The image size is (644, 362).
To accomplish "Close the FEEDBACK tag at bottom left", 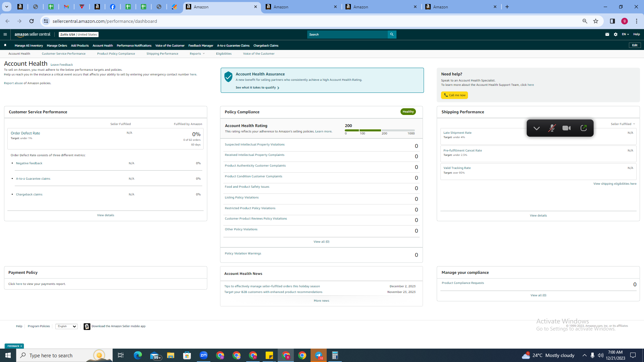I will click(21, 346).
